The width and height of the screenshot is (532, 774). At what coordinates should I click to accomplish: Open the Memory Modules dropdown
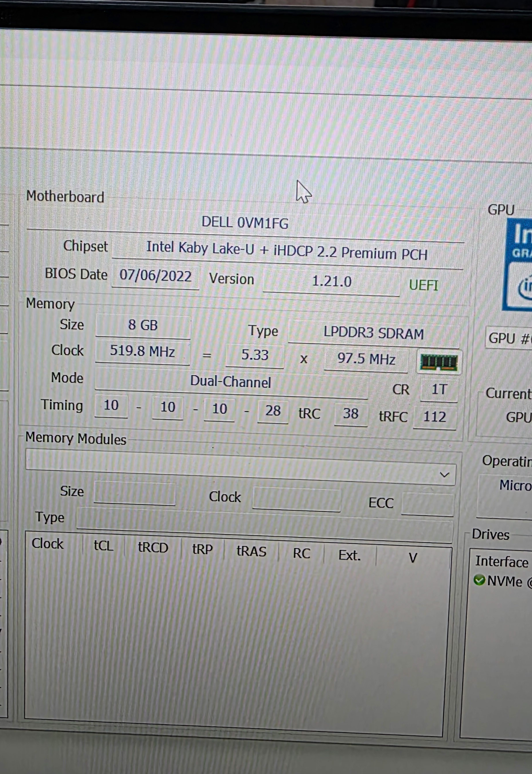(x=444, y=474)
